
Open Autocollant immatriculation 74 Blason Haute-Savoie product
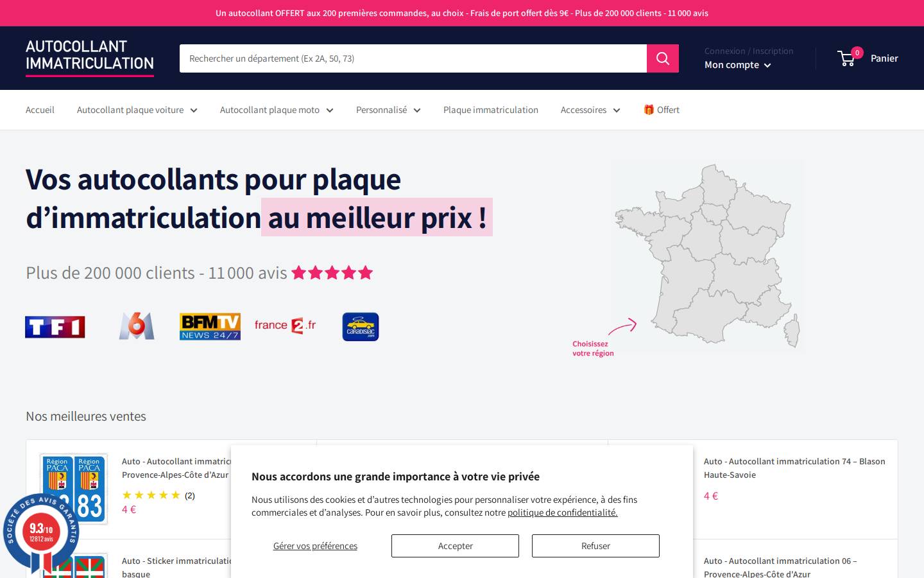click(794, 468)
